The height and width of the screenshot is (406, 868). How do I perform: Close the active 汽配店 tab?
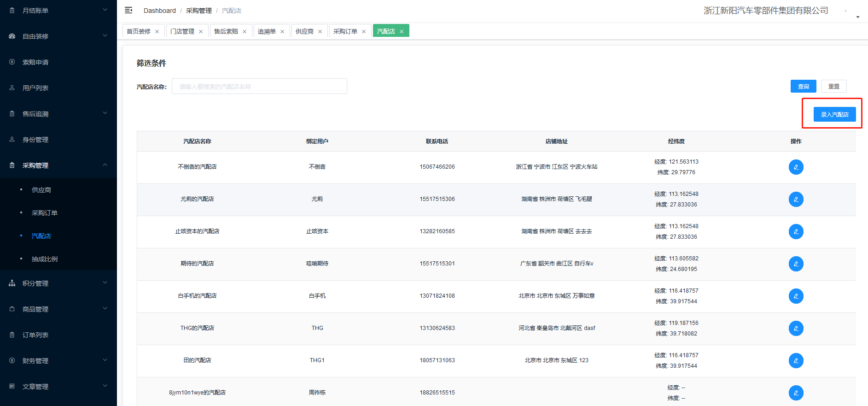[402, 31]
